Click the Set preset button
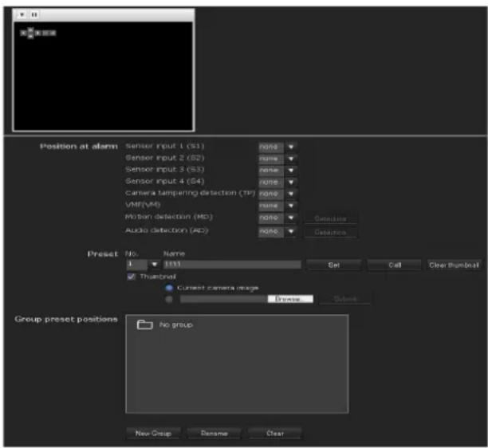The image size is (488, 448). click(333, 265)
